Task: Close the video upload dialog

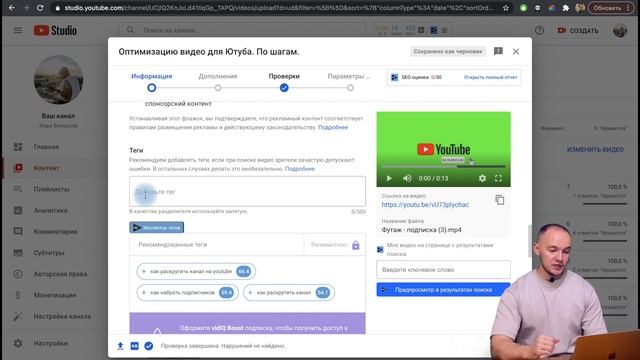Action: coord(516,51)
